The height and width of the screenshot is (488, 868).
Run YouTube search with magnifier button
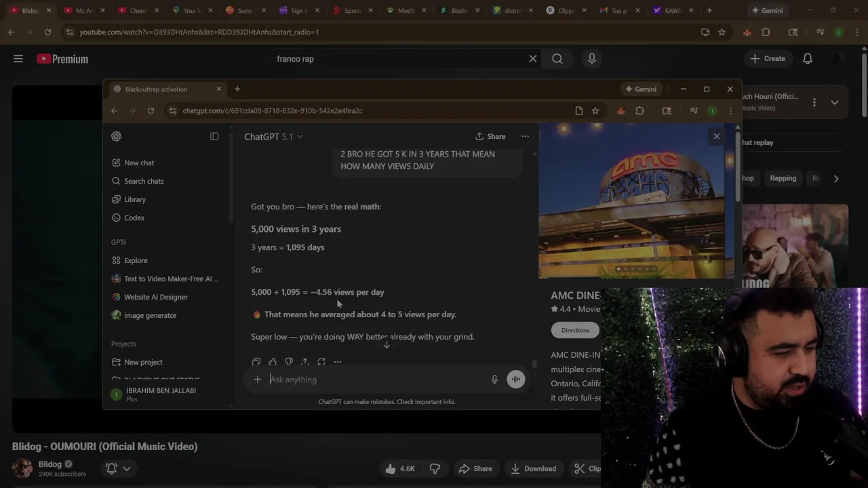pyautogui.click(x=557, y=59)
